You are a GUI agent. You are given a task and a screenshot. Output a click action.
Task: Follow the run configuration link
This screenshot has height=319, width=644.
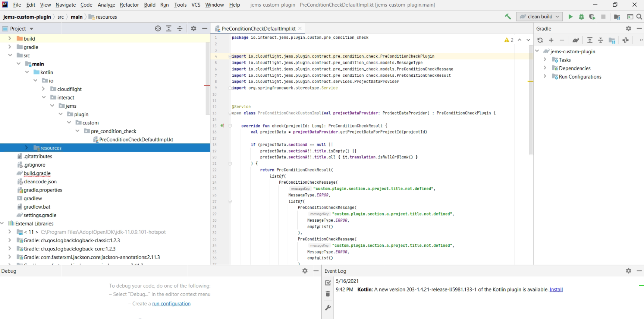coord(171,304)
